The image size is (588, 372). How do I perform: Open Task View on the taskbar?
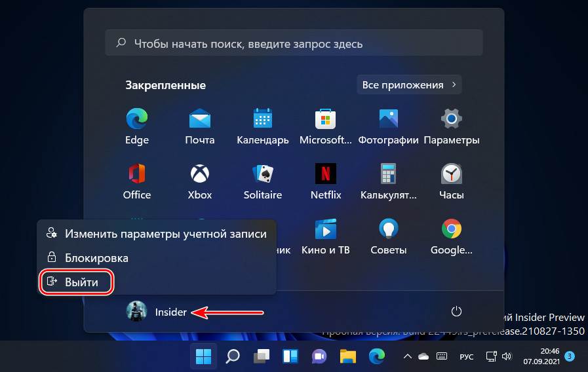[262, 356]
